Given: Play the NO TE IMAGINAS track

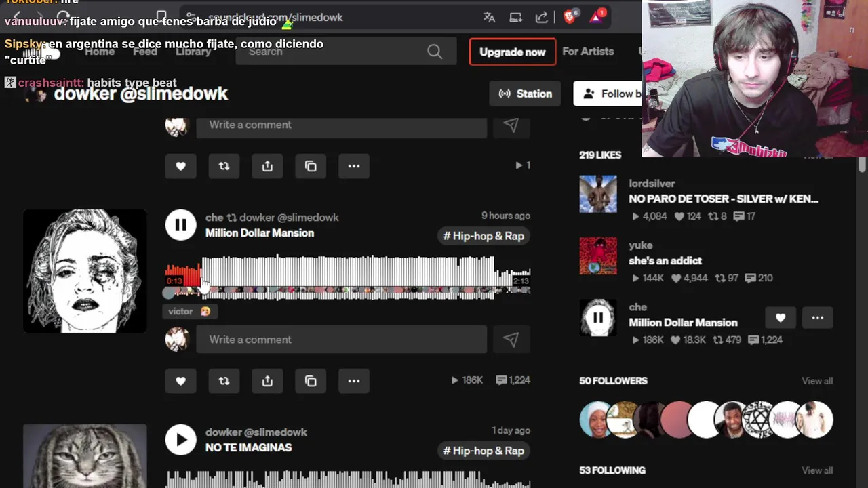Looking at the screenshot, I should (181, 440).
